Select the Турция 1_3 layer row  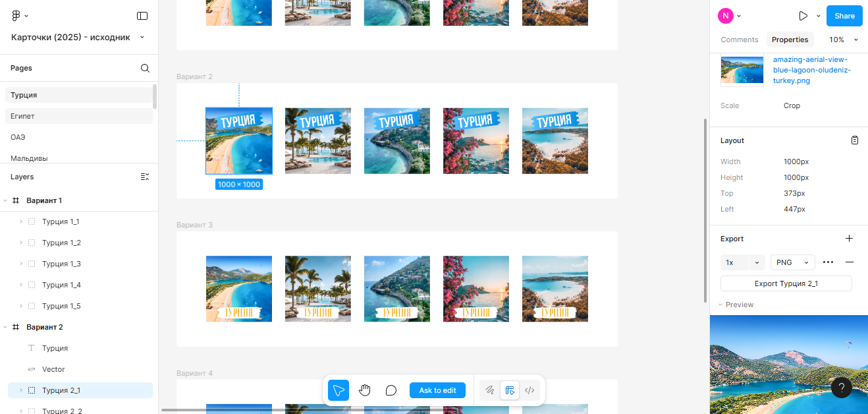click(79, 264)
